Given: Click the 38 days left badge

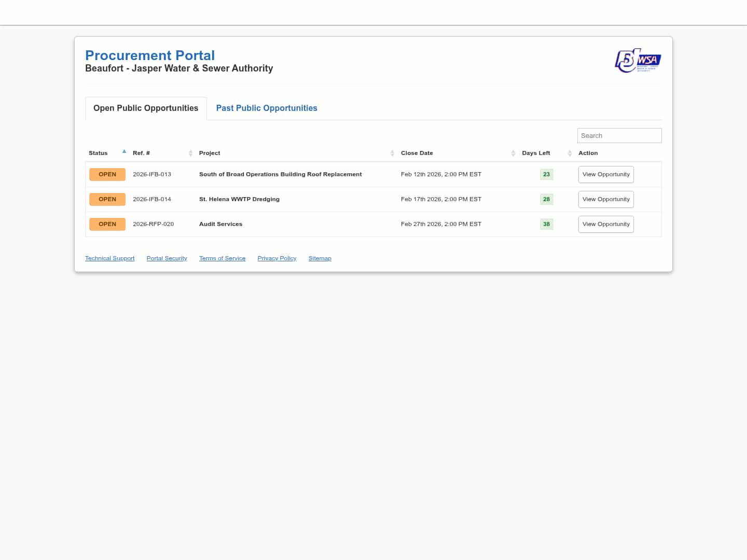Looking at the screenshot, I should coord(546,224).
